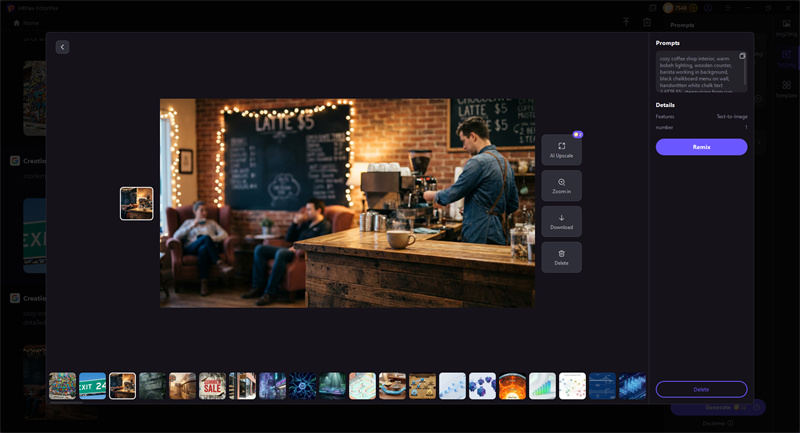Click the prompt box vertical scrollbar
800x433 pixels.
tap(745, 72)
